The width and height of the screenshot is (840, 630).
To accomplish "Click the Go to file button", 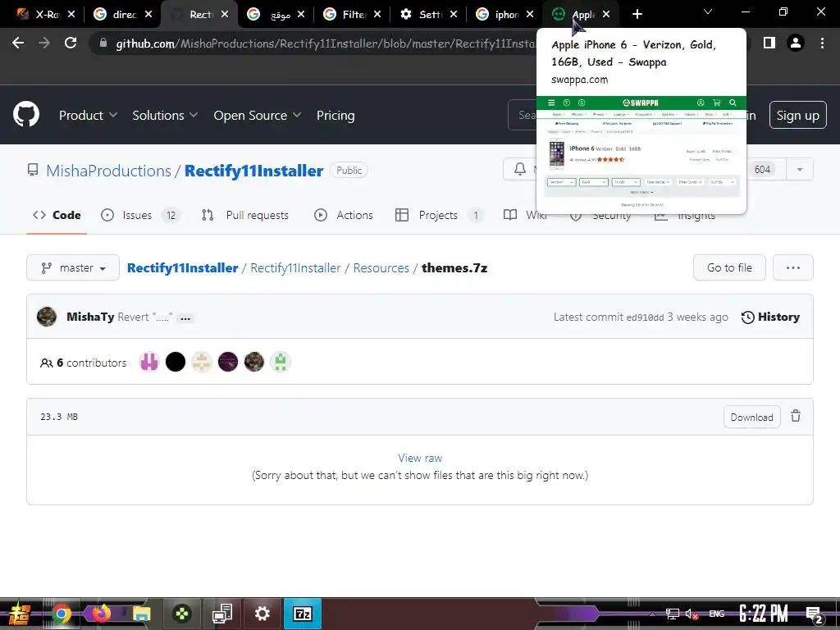I will (729, 267).
